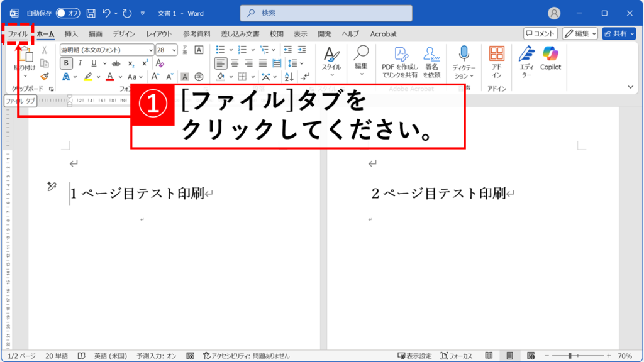Justify the paragraph text
Screen dimensions: 644x362
tap(262, 63)
